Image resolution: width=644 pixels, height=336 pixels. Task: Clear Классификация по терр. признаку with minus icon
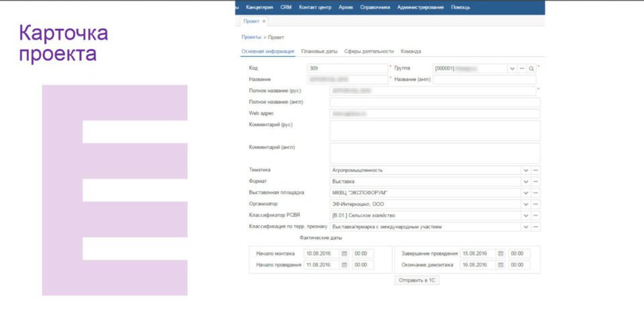tap(535, 227)
